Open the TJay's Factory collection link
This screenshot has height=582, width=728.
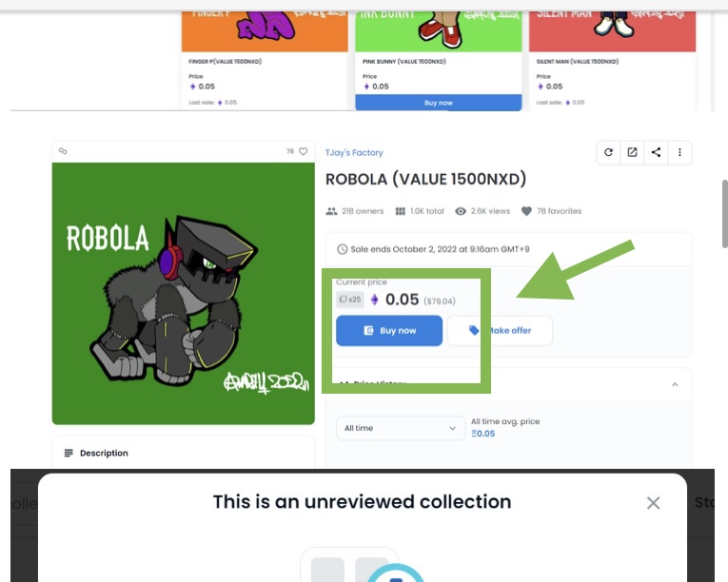point(354,153)
